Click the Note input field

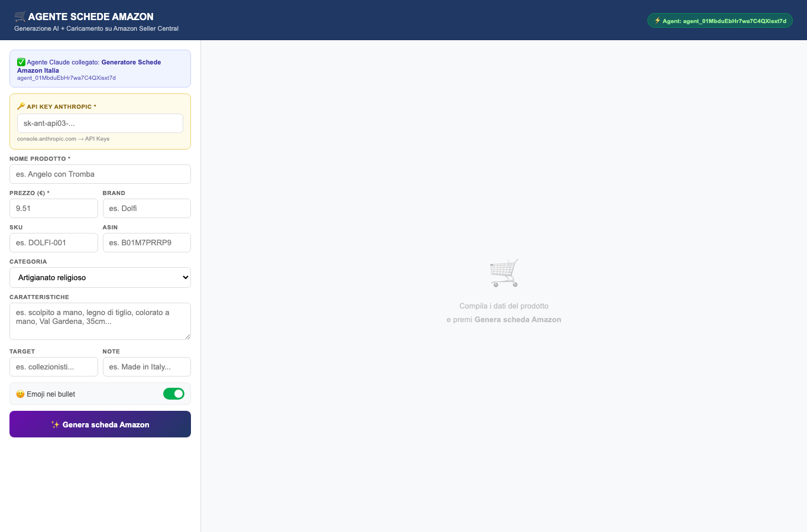pos(147,367)
